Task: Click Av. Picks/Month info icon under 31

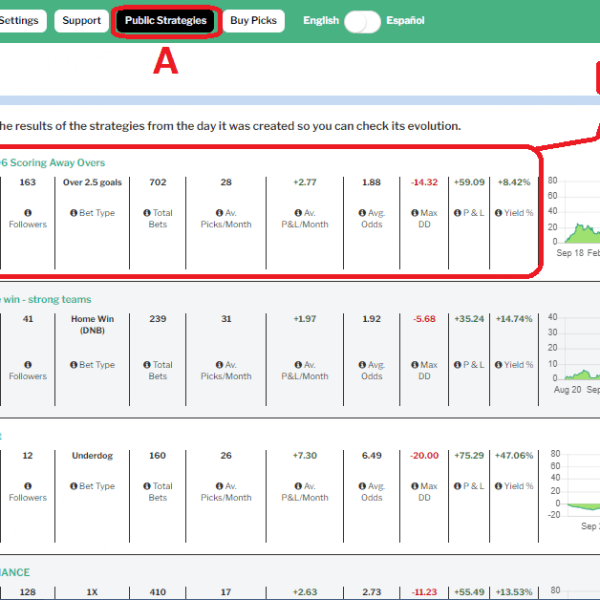Action: point(219,365)
